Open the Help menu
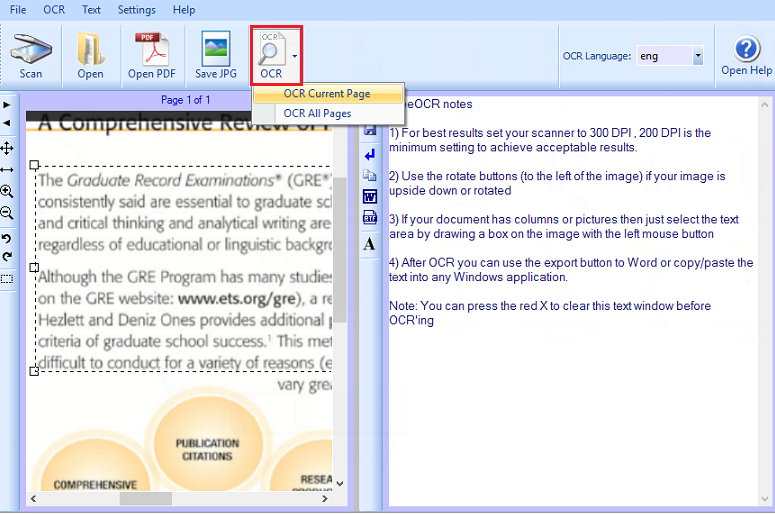775x515 pixels. (184, 9)
